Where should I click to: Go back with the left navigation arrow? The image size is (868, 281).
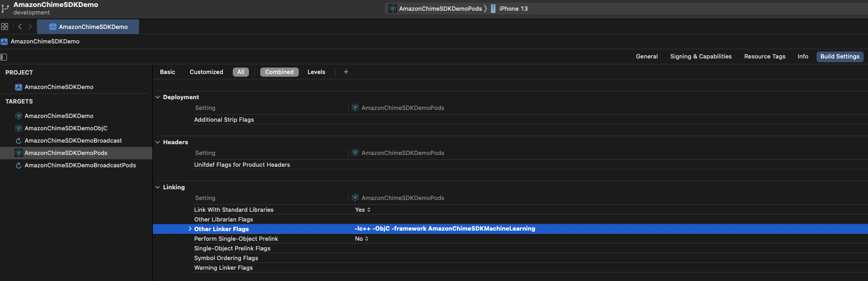[x=20, y=26]
